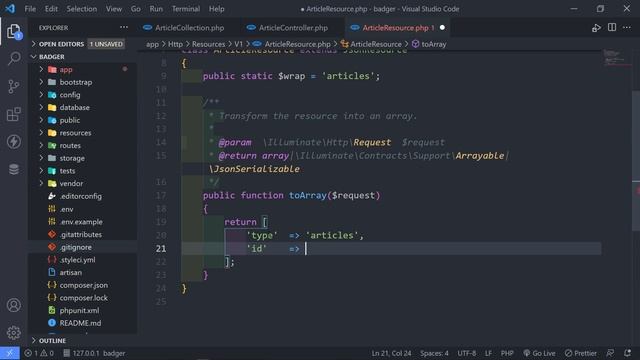640x360 pixels.
Task: Open the Help menu
Action: [x=216, y=9]
